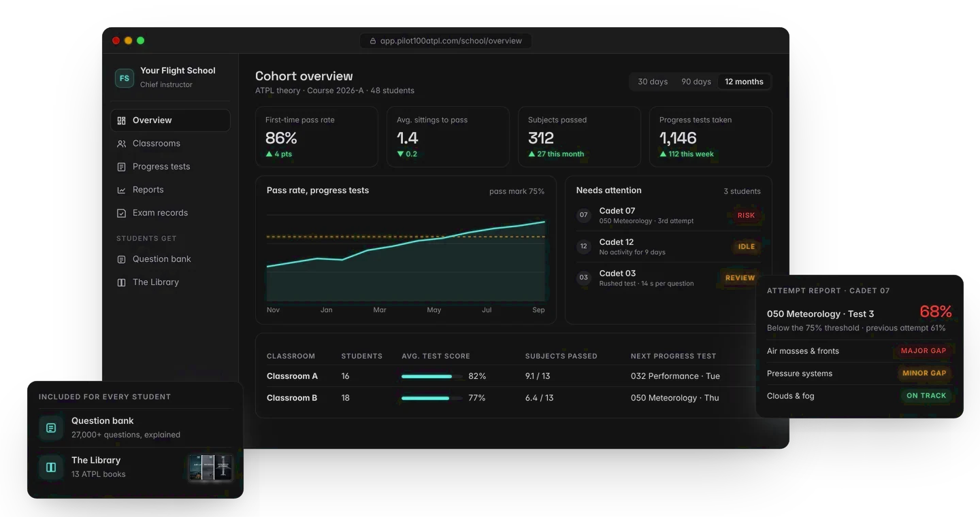Screen dimensions: 980x517
Task: Click the Exam records checkmark icon
Action: coord(121,213)
